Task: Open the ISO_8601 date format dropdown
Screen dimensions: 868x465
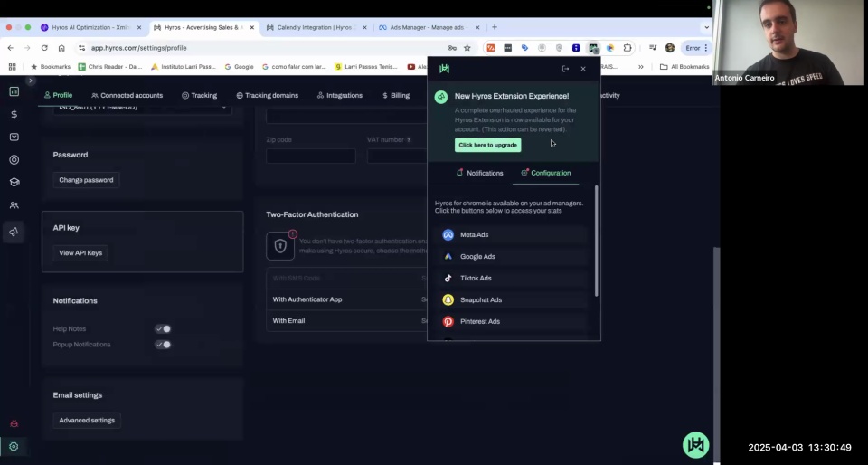Action: [x=142, y=108]
